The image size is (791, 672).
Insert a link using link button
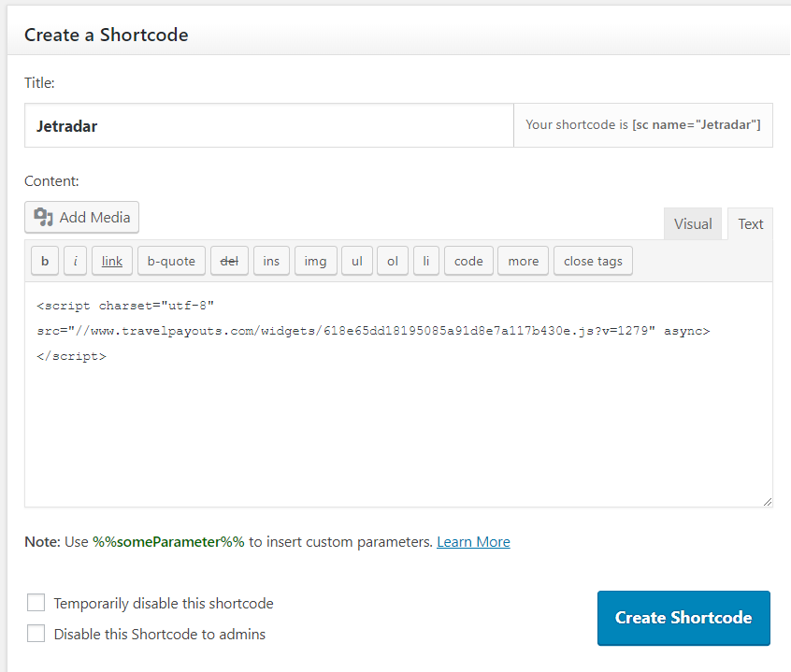[112, 261]
